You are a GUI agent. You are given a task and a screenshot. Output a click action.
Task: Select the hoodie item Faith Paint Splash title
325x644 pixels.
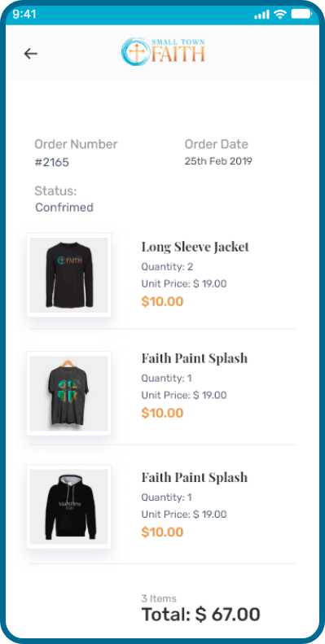tap(195, 477)
